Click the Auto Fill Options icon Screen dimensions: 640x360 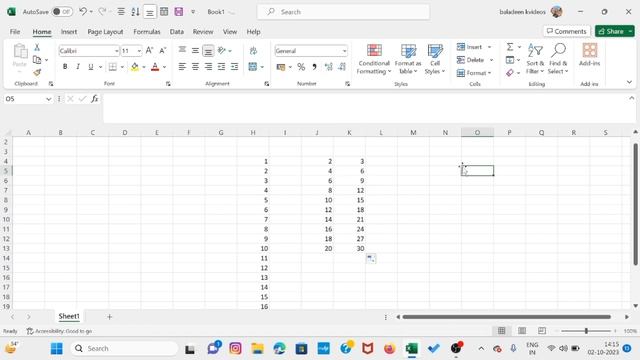pos(371,258)
